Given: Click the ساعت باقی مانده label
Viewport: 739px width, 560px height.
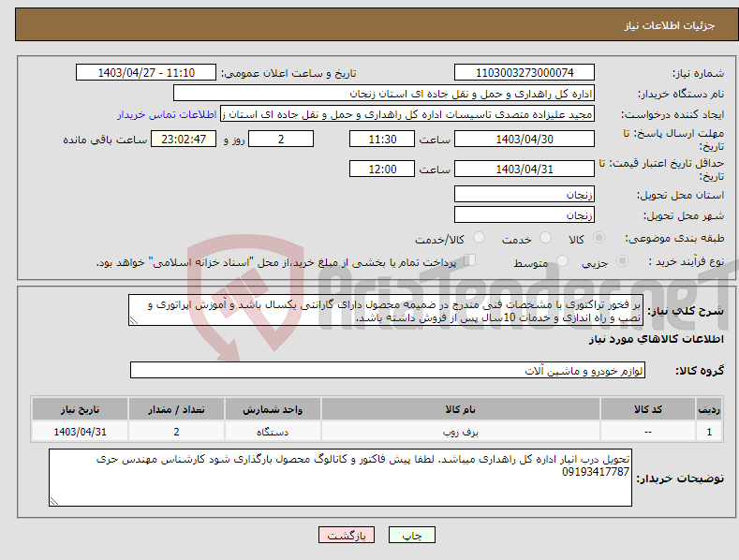Looking at the screenshot, I should pyautogui.click(x=105, y=140).
